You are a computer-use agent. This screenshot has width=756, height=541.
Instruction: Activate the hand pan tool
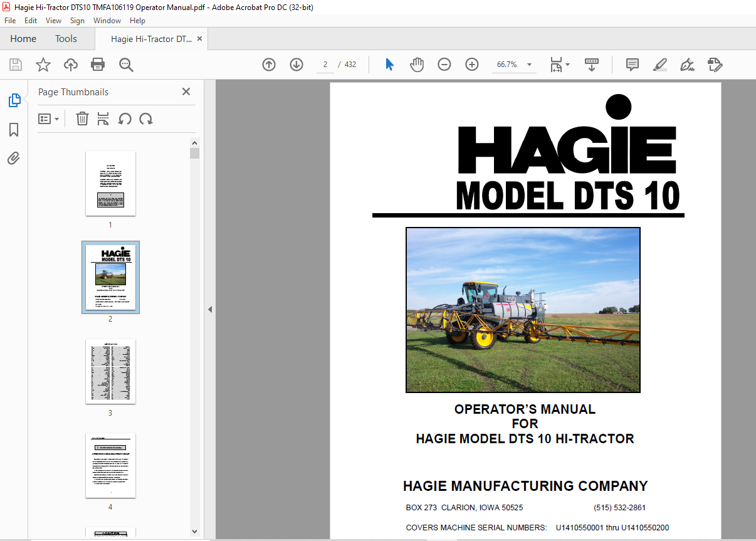[417, 65]
